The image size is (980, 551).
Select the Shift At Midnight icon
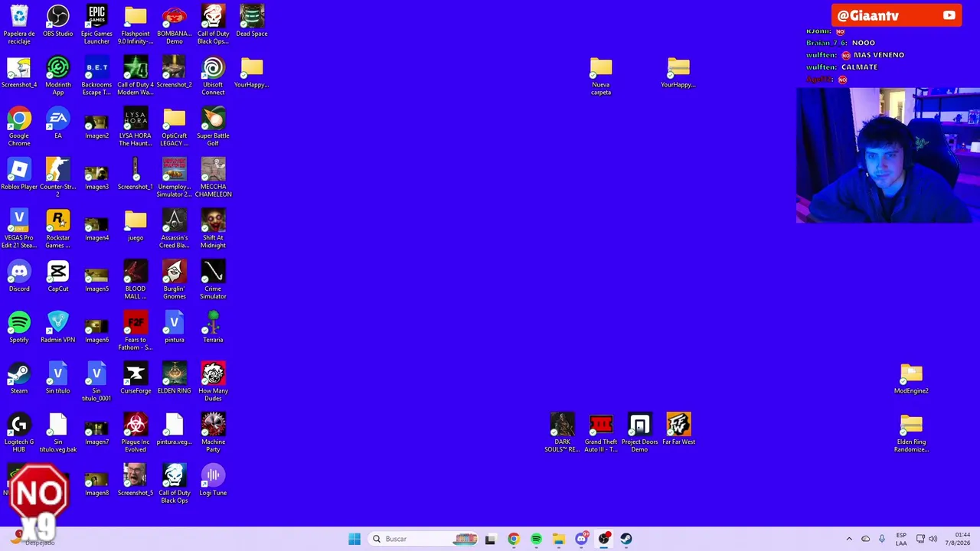coord(213,229)
